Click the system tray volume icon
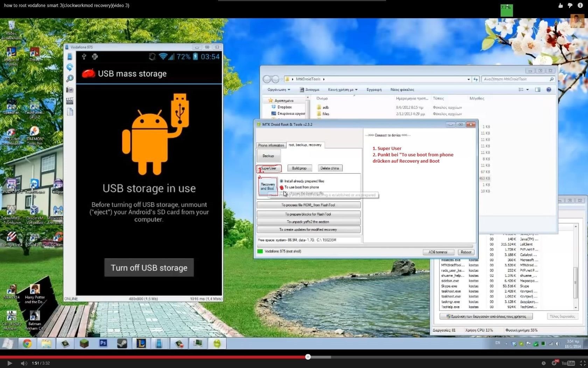Viewport: 588px width, 368px height. click(558, 344)
